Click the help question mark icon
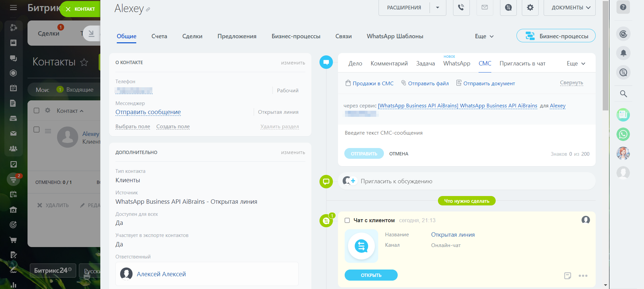This screenshot has width=644, height=289. (623, 7)
